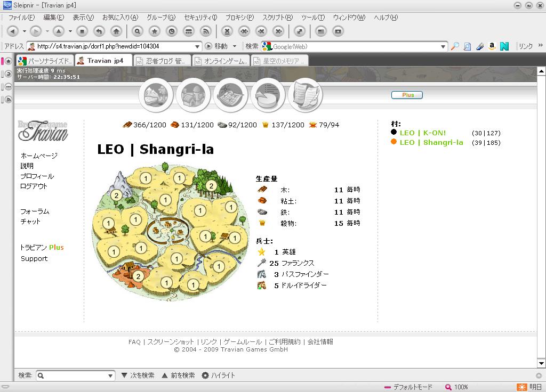Image resolution: width=546 pixels, height=392 pixels.
Task: Click the Undo/reload arrow toolbar button
Action: [99, 31]
